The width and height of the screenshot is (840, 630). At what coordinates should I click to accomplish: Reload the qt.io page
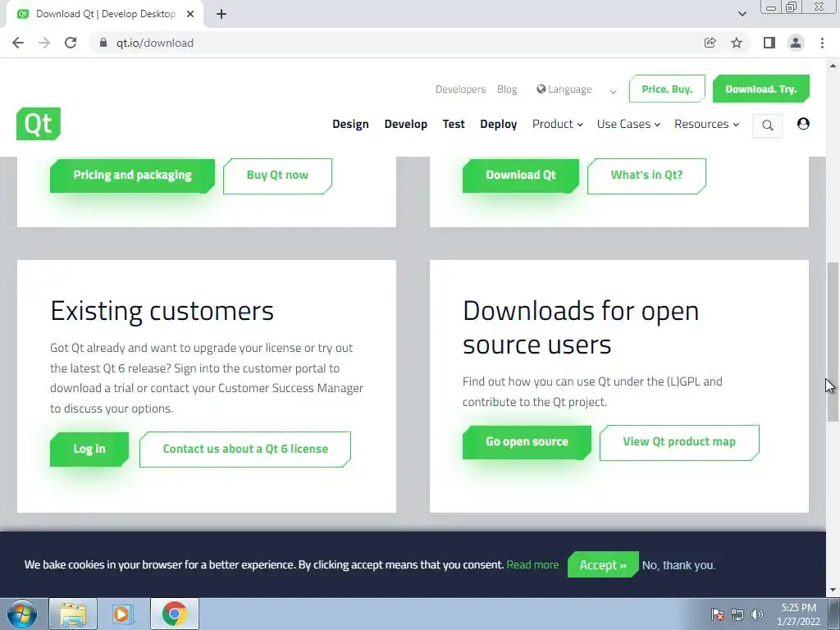71,43
